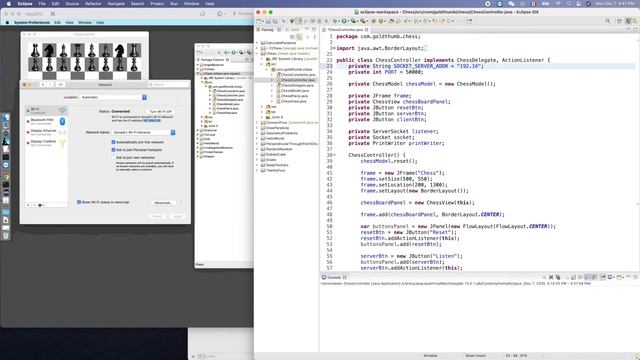Switch to the ChessController.java editor tab
Screen dimensions: 640x360
click(345, 30)
